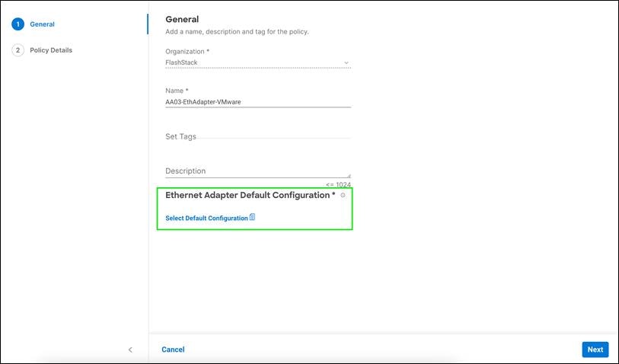Click into the Set Tags field
Viewport: 619px width, 364px height.
point(258,136)
